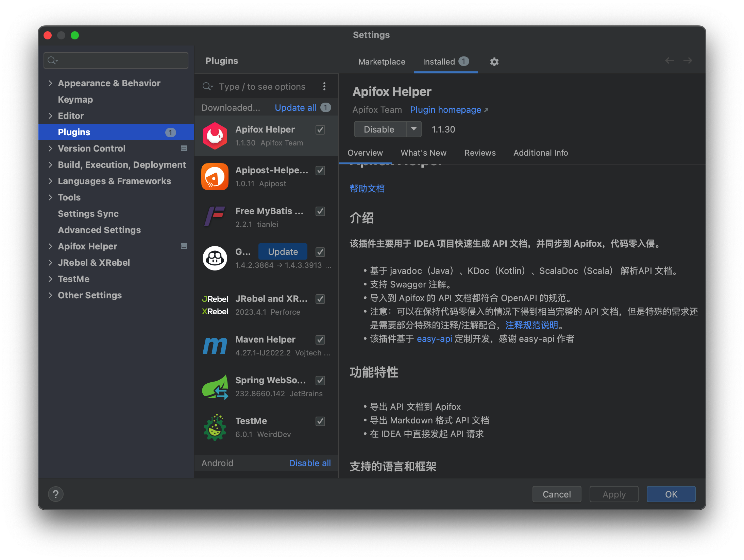This screenshot has height=560, width=744.
Task: Click the plugin search magnifier icon
Action: (207, 87)
